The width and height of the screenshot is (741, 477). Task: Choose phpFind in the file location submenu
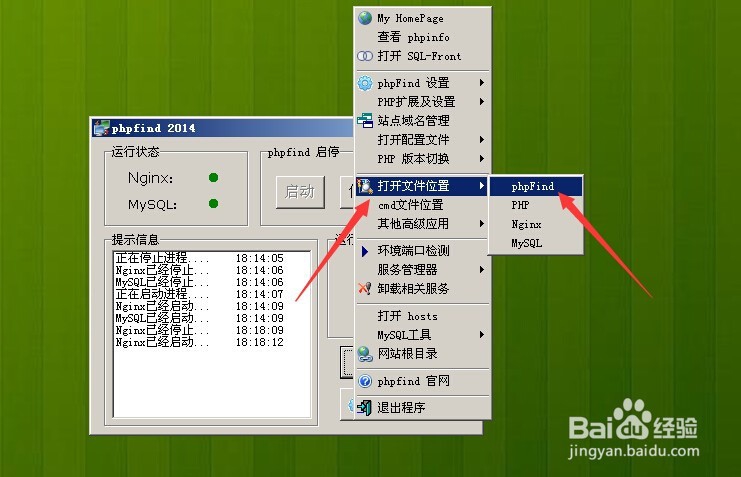coord(536,186)
